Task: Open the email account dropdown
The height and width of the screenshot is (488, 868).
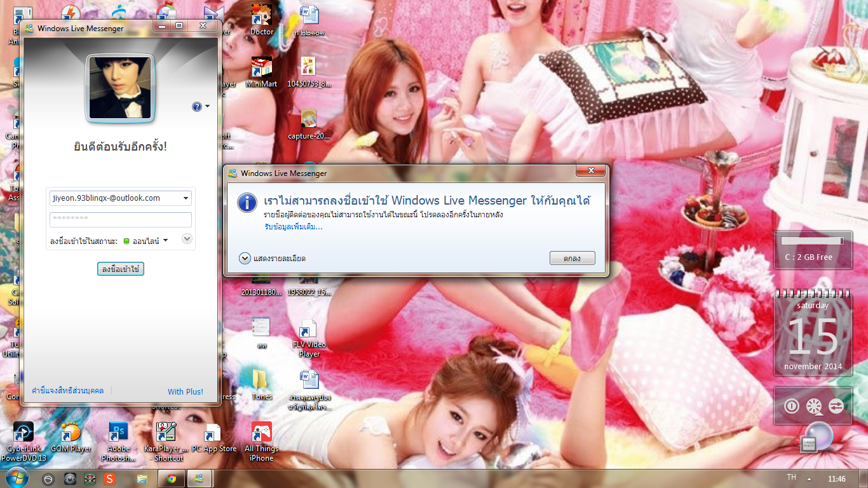Action: coord(186,198)
